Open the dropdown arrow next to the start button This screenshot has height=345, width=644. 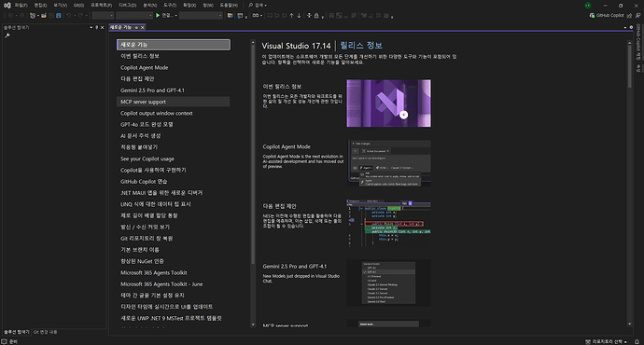[176, 16]
